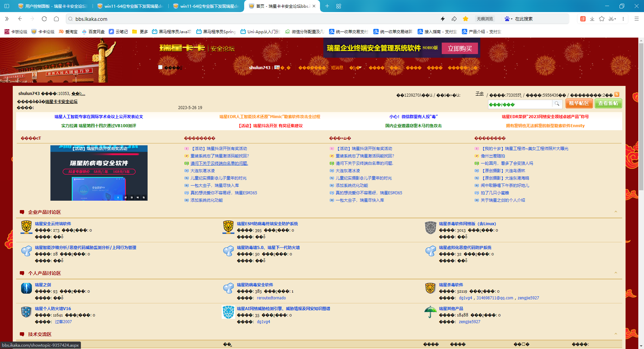Image resolution: width=644 pixels, height=349 pixels.
Task: Open the favorites star outline icon
Action: (x=602, y=19)
